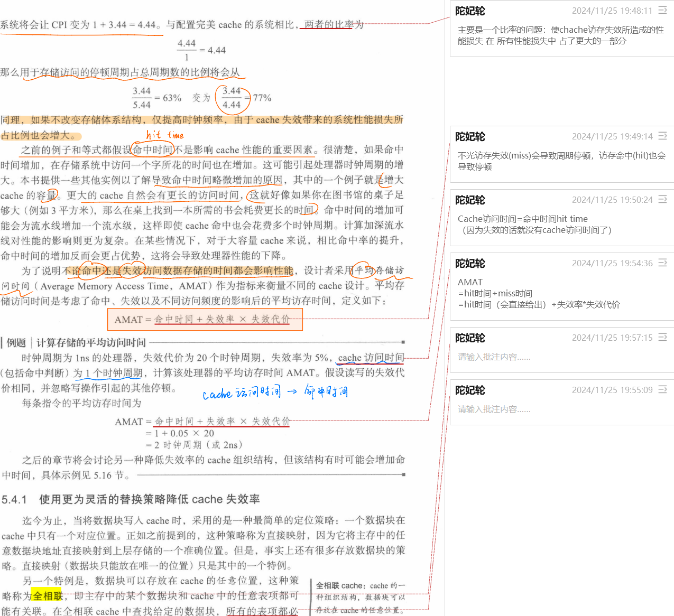The image size is (674, 616).
Task: Open options icon on 19:49:14 comment
Action: pos(662,136)
